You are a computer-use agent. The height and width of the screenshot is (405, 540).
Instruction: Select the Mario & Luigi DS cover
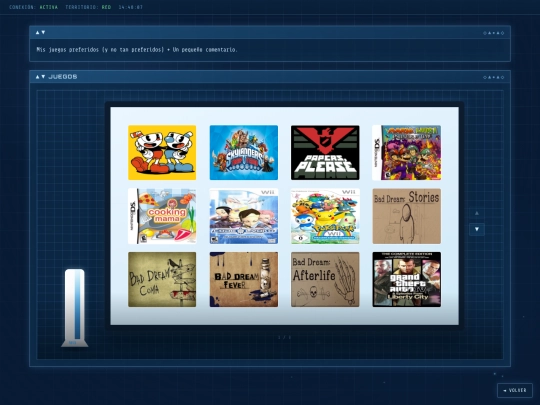coord(407,153)
